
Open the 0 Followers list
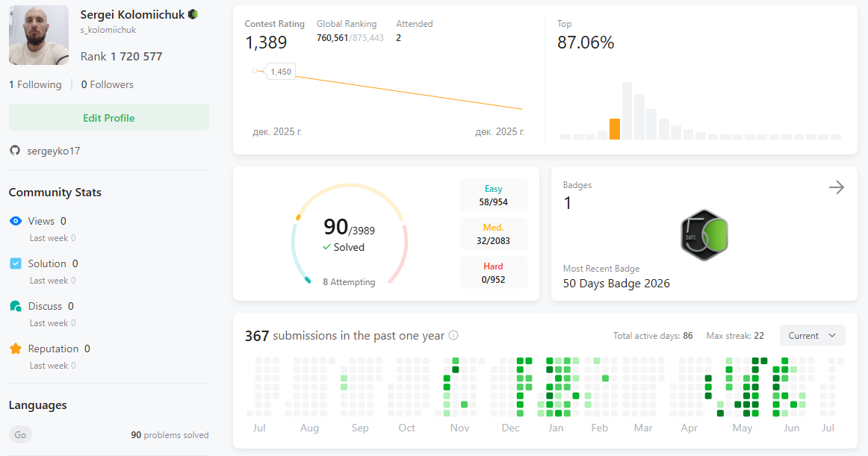pos(108,84)
